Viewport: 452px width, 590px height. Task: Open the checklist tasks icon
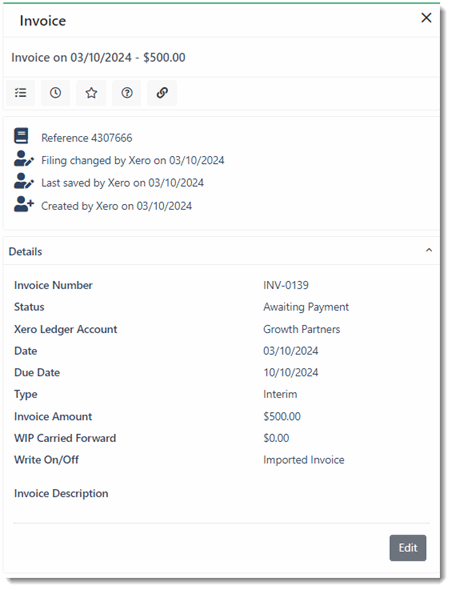click(21, 93)
